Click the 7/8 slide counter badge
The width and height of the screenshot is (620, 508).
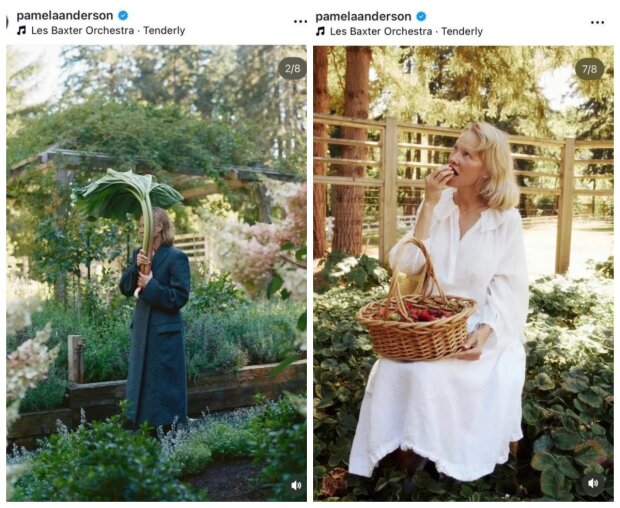(x=590, y=69)
